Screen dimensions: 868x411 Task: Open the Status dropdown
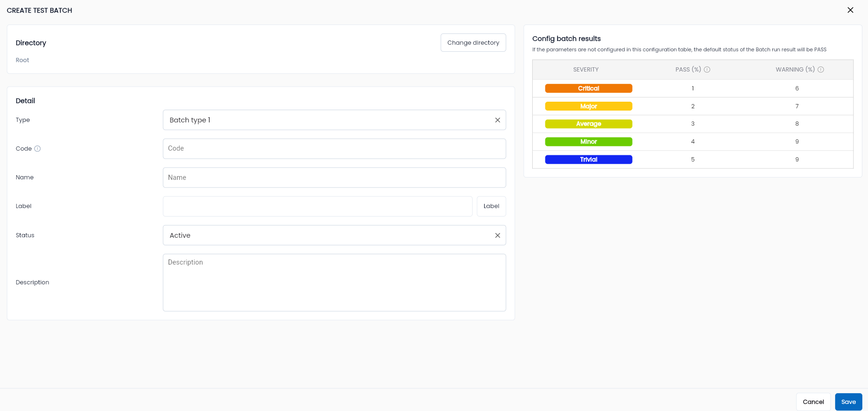[x=334, y=235]
